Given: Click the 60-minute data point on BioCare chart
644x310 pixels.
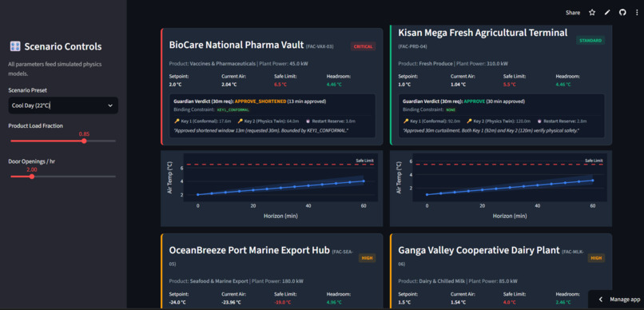Looking at the screenshot, I should click(x=364, y=181).
